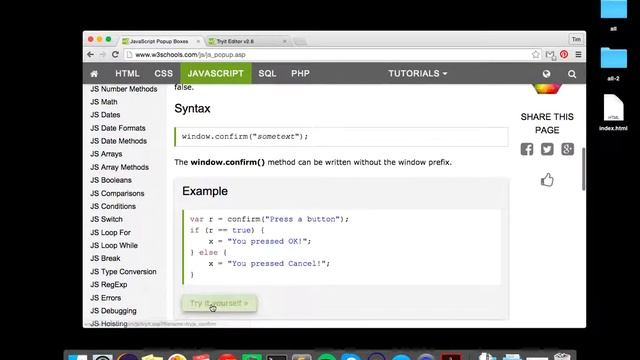The width and height of the screenshot is (640, 360).
Task: Open the CSS tutorial menu
Action: coord(163,73)
